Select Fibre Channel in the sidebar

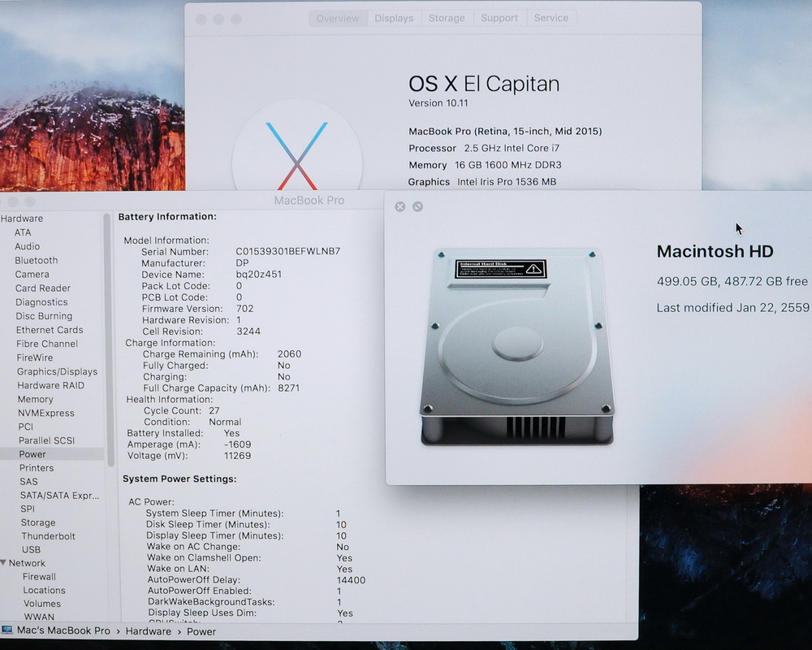(x=47, y=344)
